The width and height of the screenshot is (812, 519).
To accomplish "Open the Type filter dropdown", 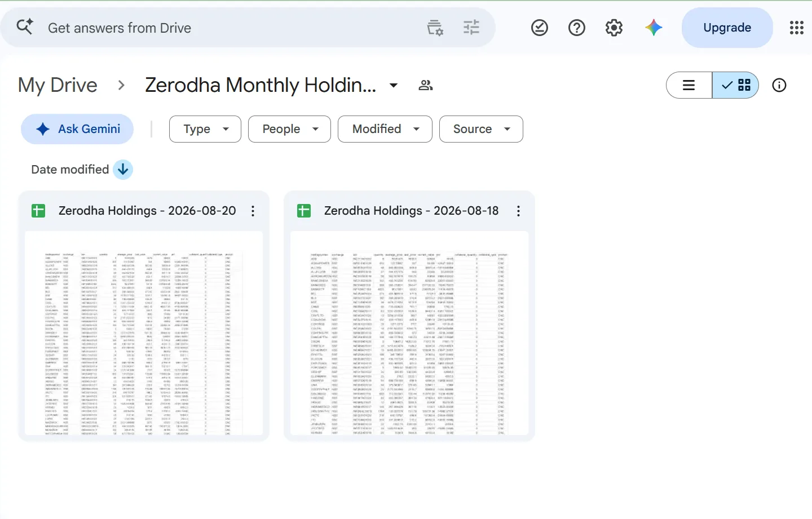I will pyautogui.click(x=205, y=129).
